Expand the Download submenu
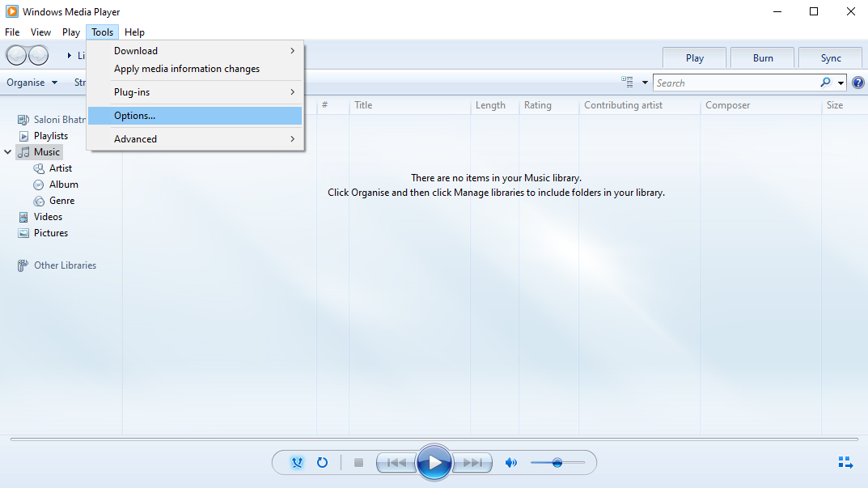The height and width of the screenshot is (488, 868). click(x=195, y=51)
